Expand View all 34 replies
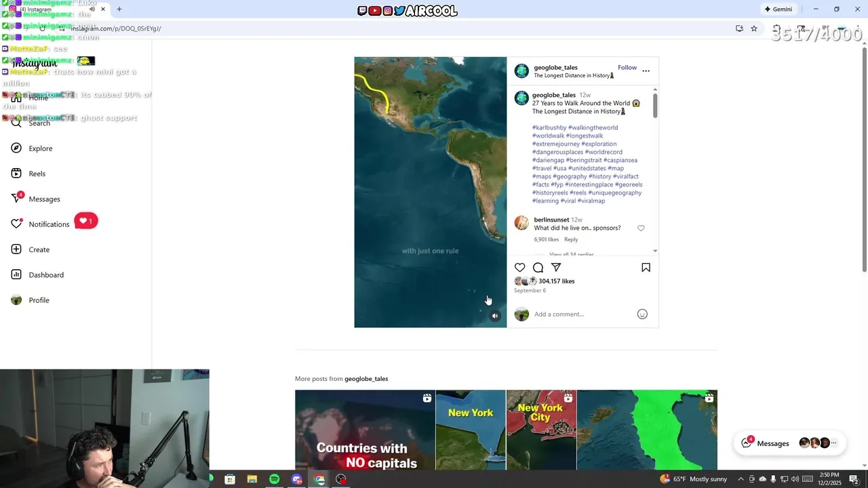The width and height of the screenshot is (868, 488). pos(571,254)
